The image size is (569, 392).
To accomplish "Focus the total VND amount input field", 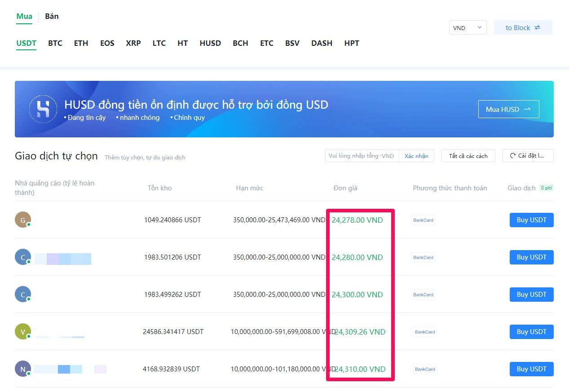I will (x=353, y=156).
